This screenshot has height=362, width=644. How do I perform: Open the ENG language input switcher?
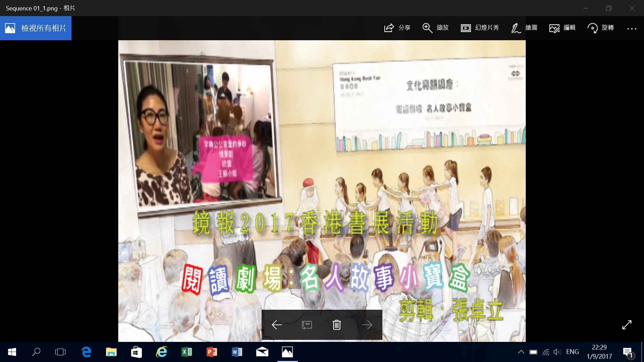pos(572,352)
